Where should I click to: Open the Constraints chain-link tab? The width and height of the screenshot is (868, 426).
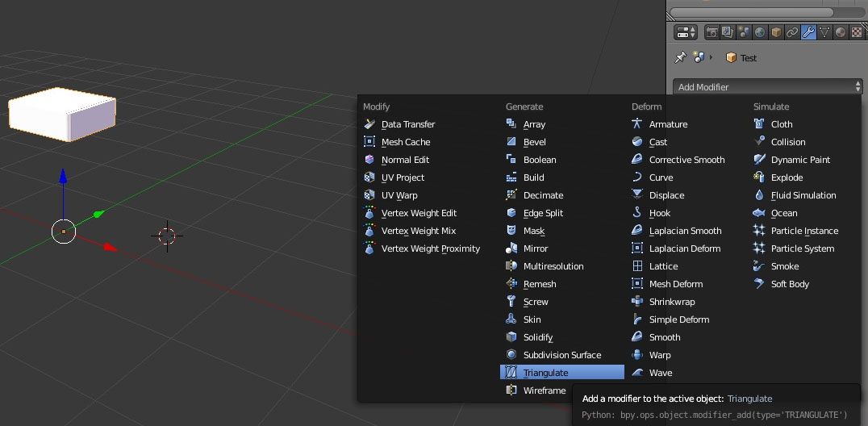click(792, 32)
